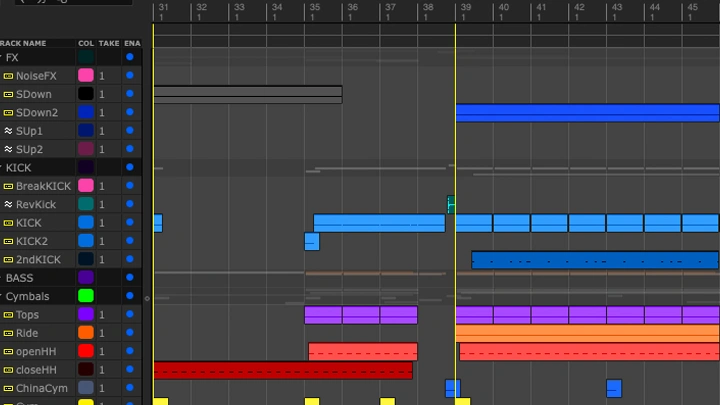Screen dimensions: 720x405
Task: Collapse the FX folder track
Action: click(1, 57)
